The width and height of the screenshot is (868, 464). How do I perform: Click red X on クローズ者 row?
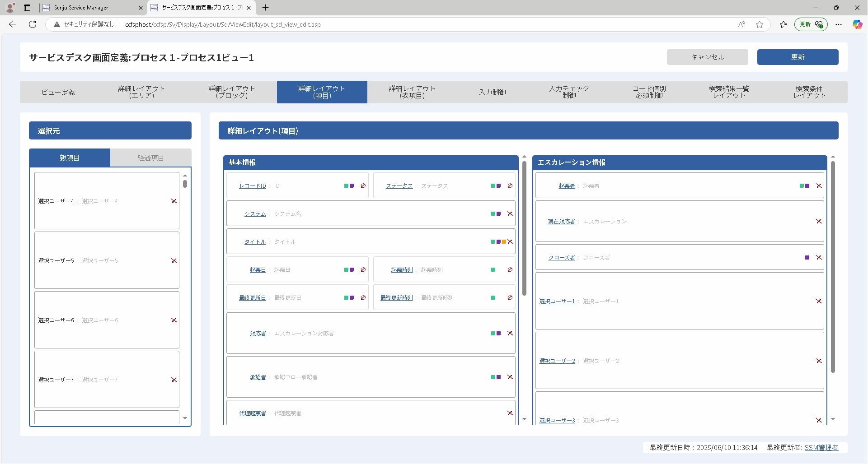(x=819, y=258)
